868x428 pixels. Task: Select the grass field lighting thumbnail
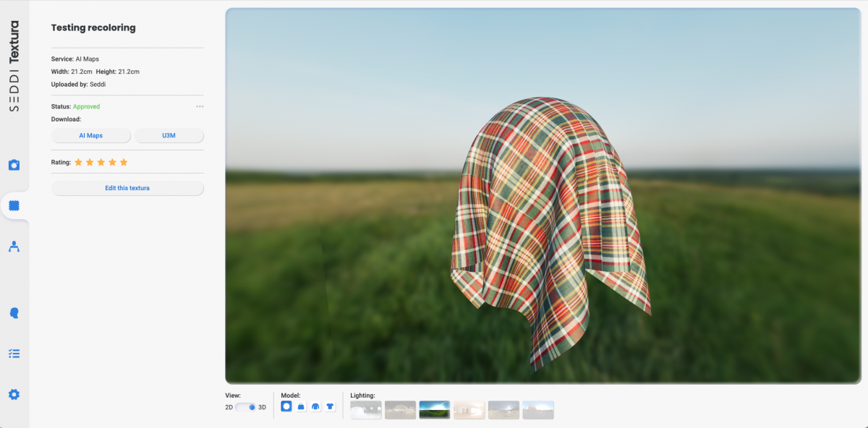point(435,410)
